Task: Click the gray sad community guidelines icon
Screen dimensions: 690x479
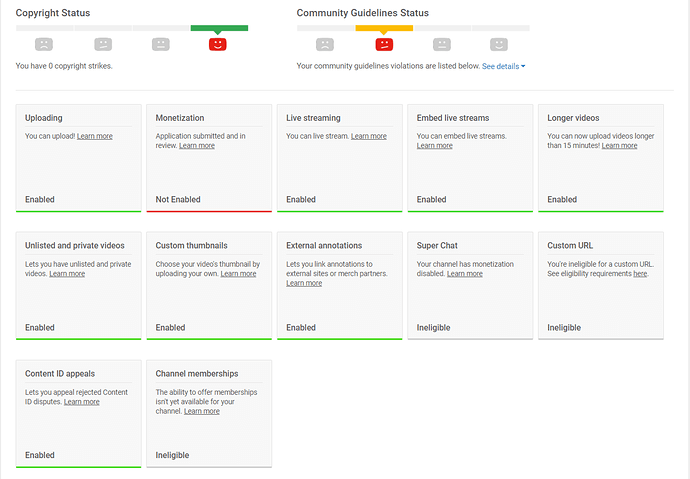Action: tap(325, 44)
